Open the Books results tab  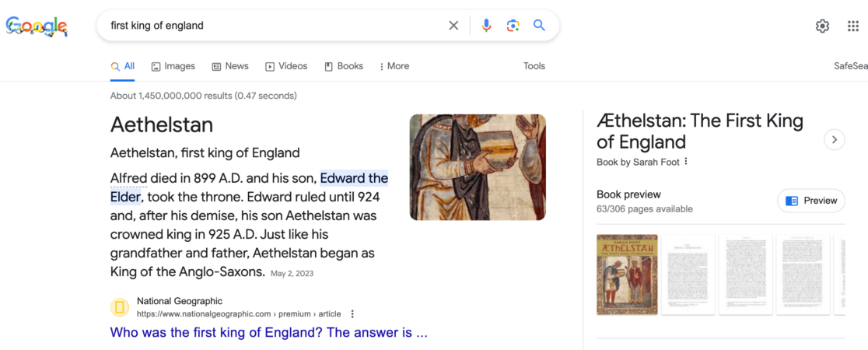click(344, 66)
